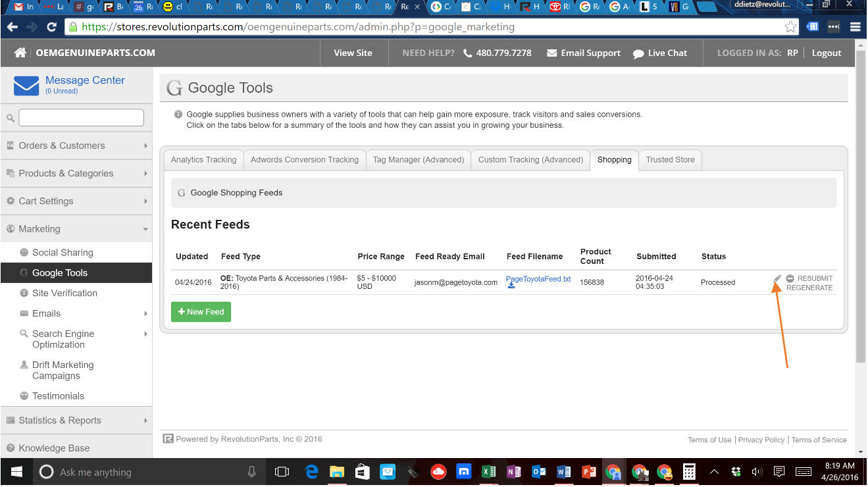868x487 pixels.
Task: Click the Windows Start button
Action: point(16,472)
